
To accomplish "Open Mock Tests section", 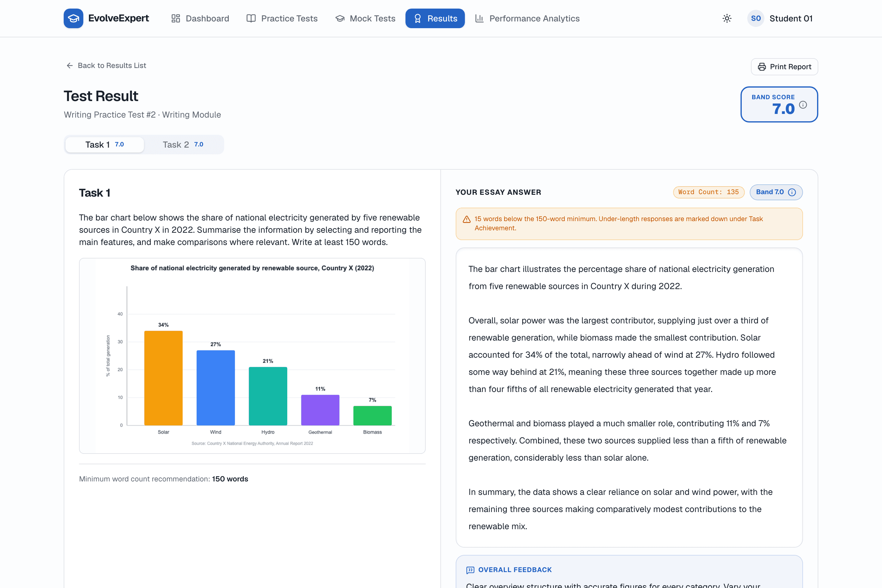I will coord(365,18).
